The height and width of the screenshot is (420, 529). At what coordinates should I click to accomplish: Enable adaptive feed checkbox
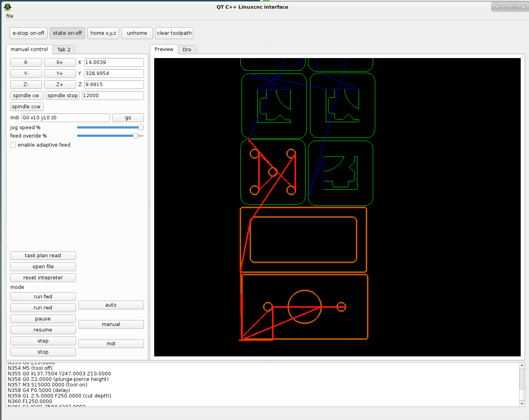click(13, 145)
